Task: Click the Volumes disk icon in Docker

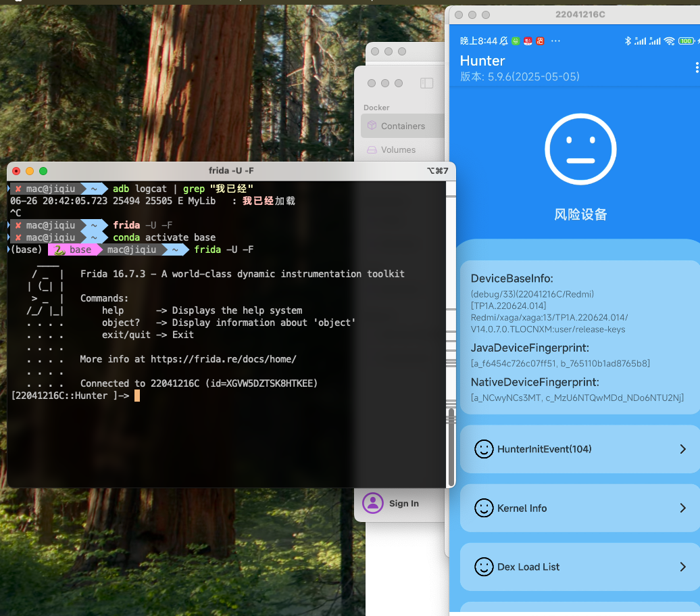Action: (x=372, y=149)
